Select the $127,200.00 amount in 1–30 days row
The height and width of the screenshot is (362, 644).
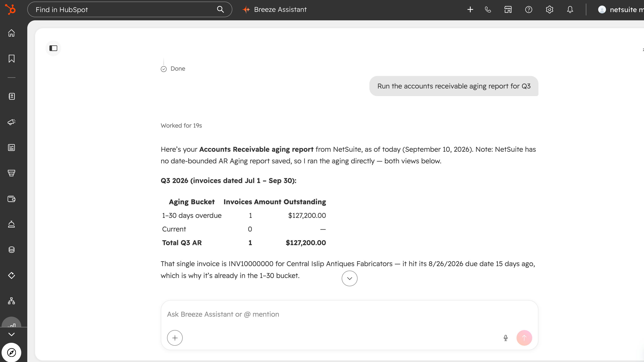307,215
